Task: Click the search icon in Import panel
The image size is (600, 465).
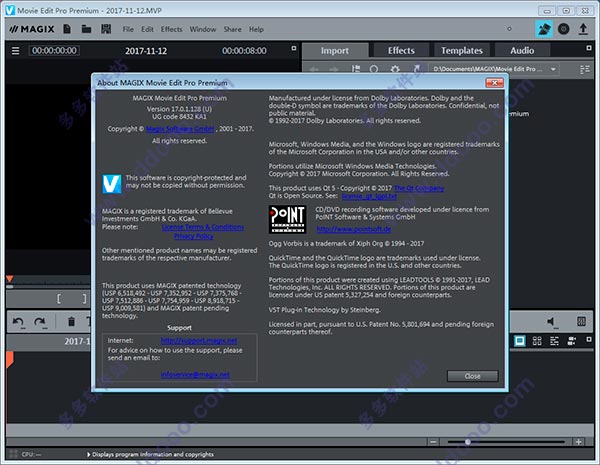Action: coord(374,69)
